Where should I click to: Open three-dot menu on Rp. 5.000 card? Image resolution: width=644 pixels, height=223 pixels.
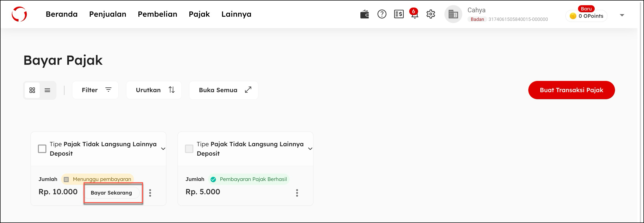coord(297,193)
